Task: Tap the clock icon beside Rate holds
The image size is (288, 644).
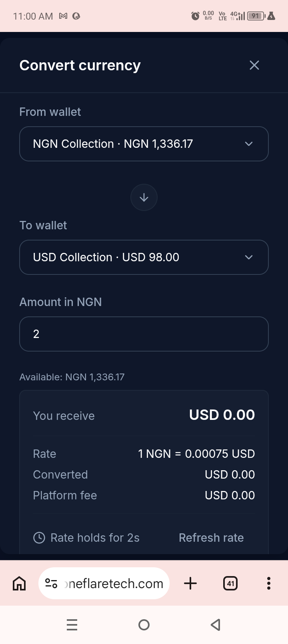Action: 39,538
